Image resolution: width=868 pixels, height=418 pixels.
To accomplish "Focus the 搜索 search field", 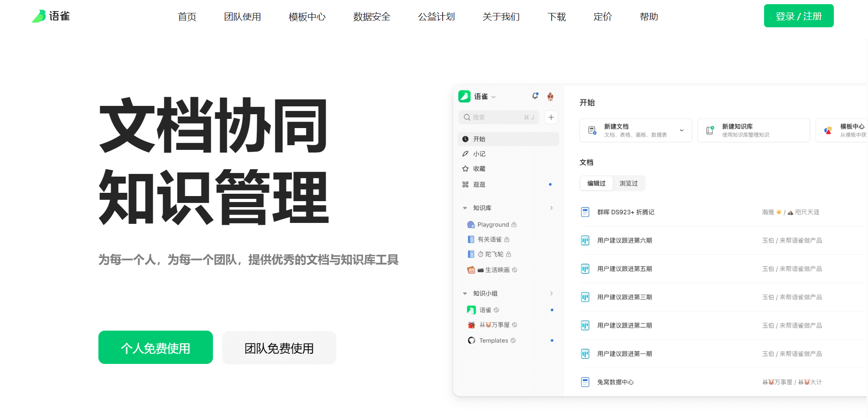I will coord(498,117).
